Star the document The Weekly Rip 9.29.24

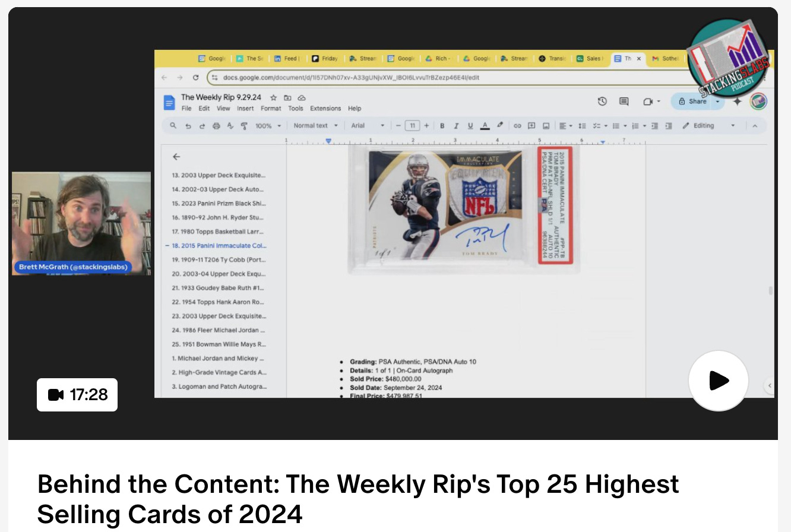[273, 97]
